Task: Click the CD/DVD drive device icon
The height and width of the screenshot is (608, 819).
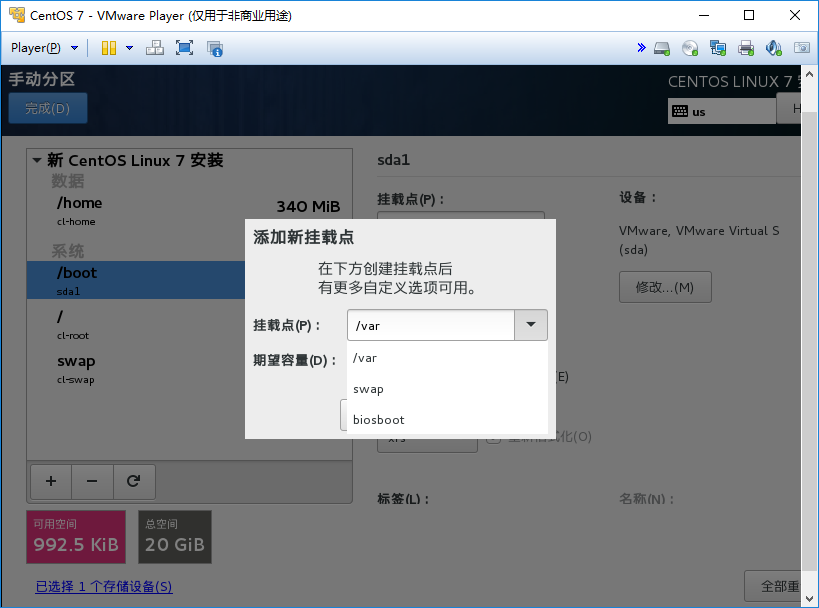Action: pos(690,49)
